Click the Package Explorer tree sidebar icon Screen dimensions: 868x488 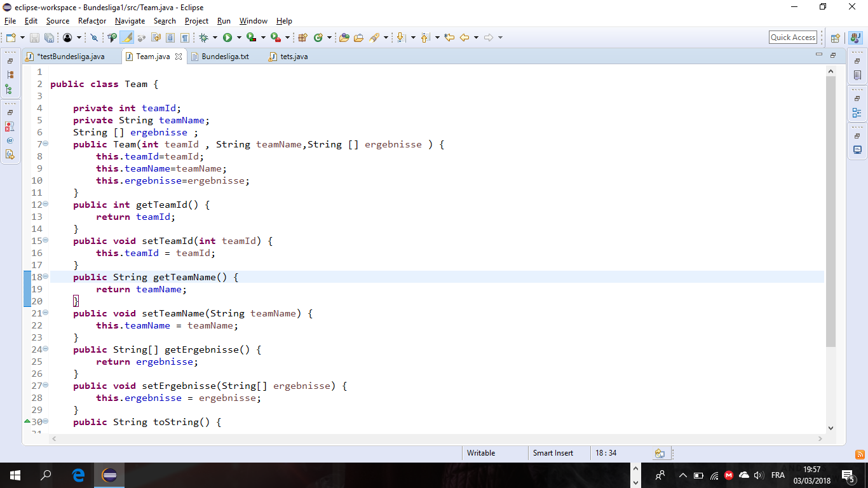coord(10,74)
